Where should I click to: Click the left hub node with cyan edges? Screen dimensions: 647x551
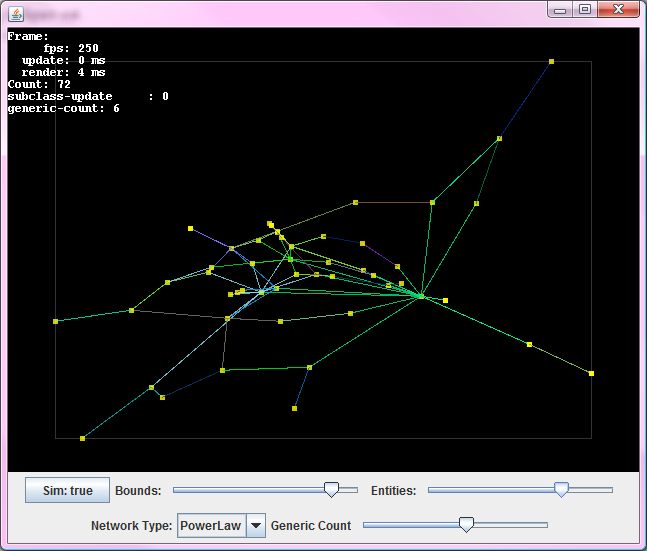[x=262, y=292]
